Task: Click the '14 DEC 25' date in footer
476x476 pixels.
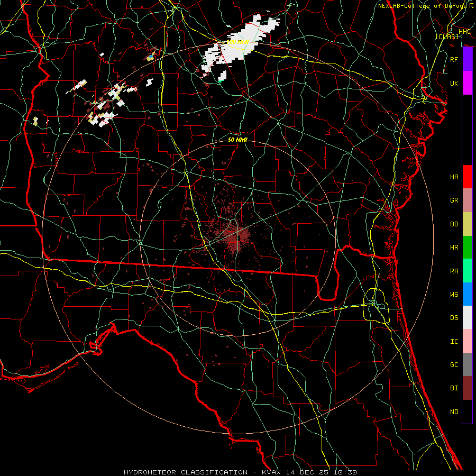Action: [307, 472]
